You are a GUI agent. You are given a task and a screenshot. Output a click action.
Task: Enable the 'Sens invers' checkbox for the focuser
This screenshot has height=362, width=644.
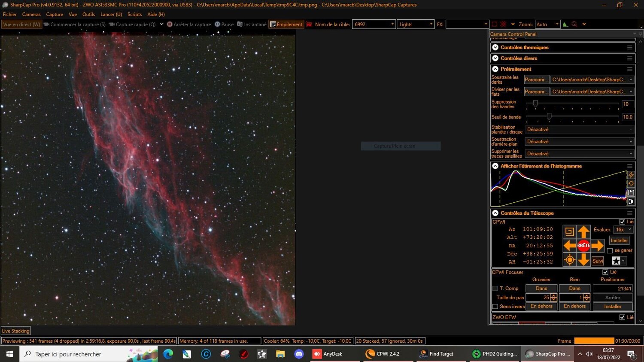[495, 306]
